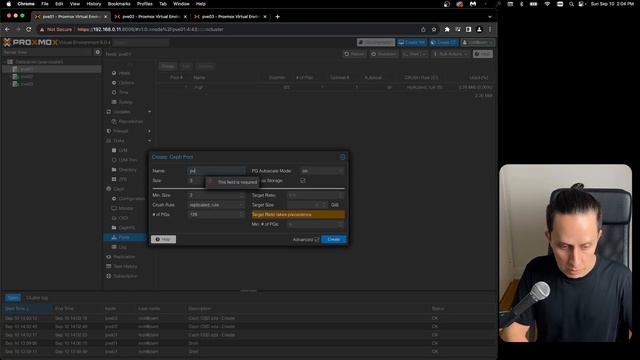Open the Ceph Log entry
This screenshot has width=640, height=360.
point(122,247)
